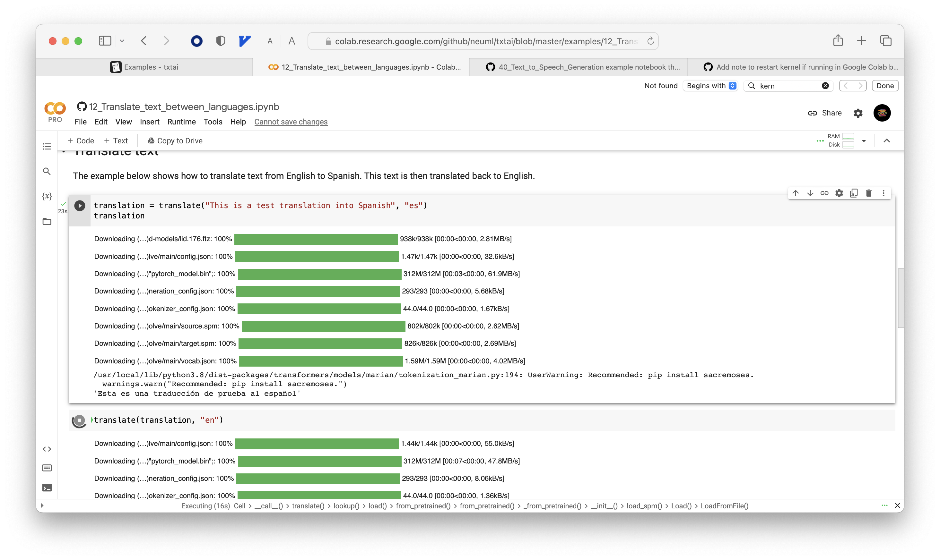The image size is (940, 560).
Task: Open the code snippets panel
Action: pos(47,449)
